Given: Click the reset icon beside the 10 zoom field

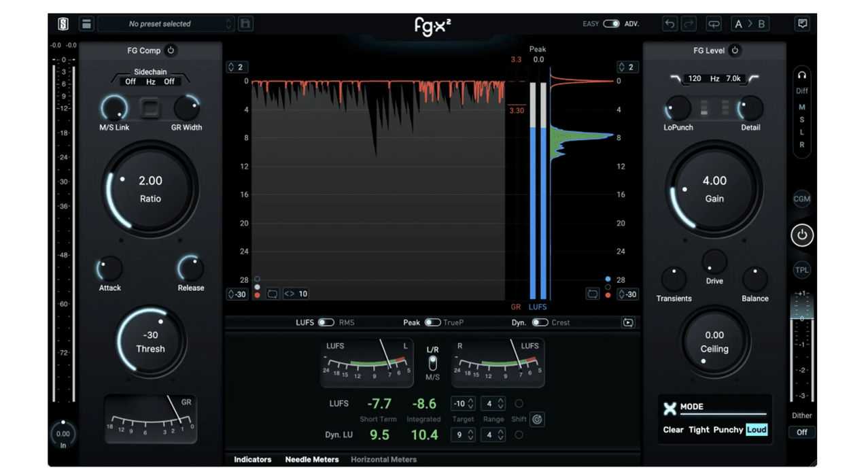Looking at the screenshot, I should click(x=273, y=294).
